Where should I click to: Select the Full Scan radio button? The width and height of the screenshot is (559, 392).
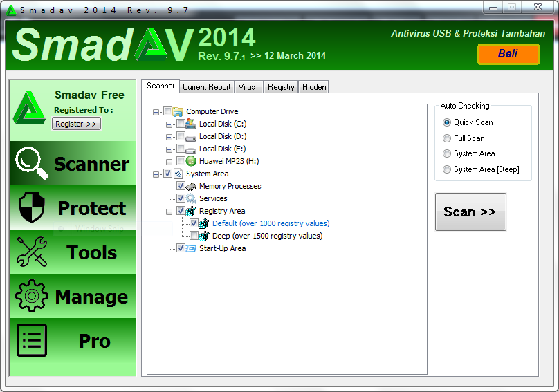[447, 138]
